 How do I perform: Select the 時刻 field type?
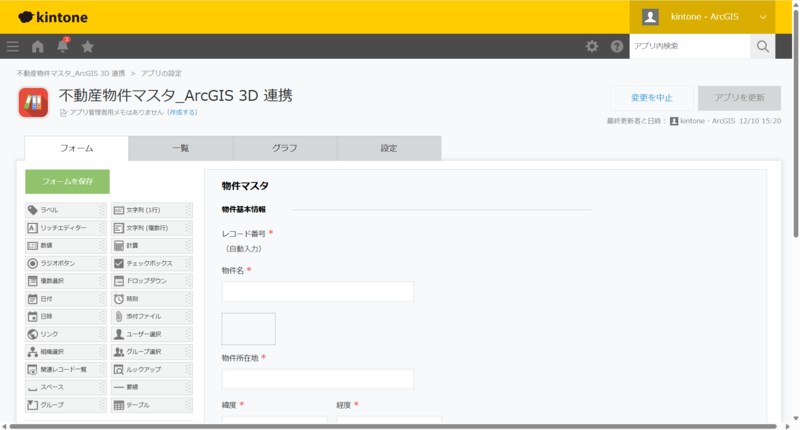152,299
